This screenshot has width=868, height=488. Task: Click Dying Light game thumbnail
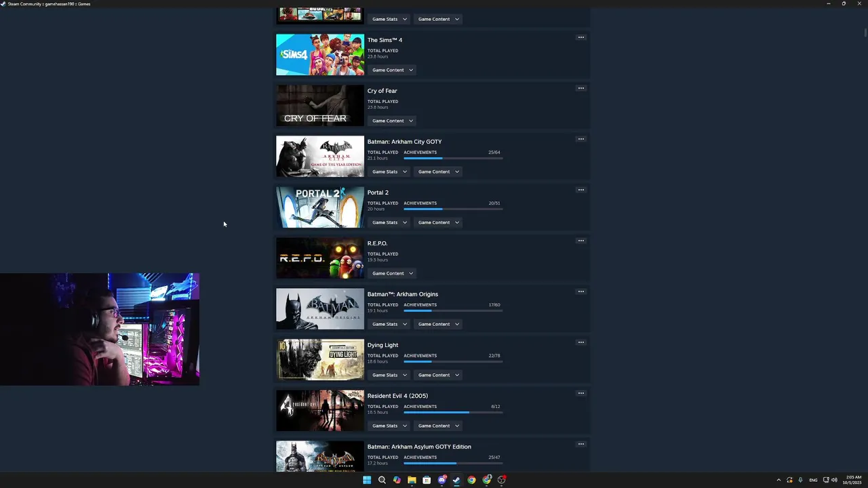pos(320,360)
